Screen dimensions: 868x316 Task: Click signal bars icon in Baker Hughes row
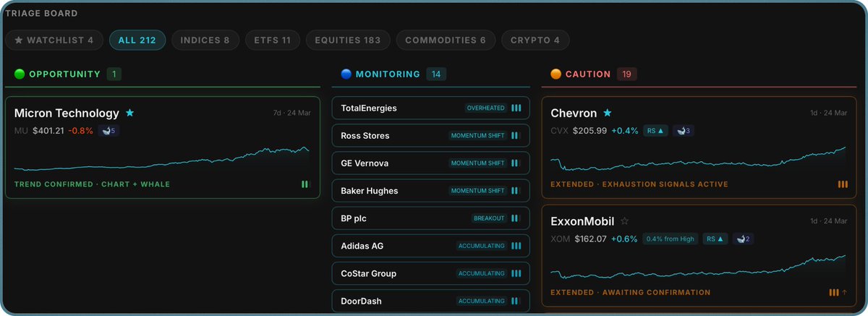(515, 190)
